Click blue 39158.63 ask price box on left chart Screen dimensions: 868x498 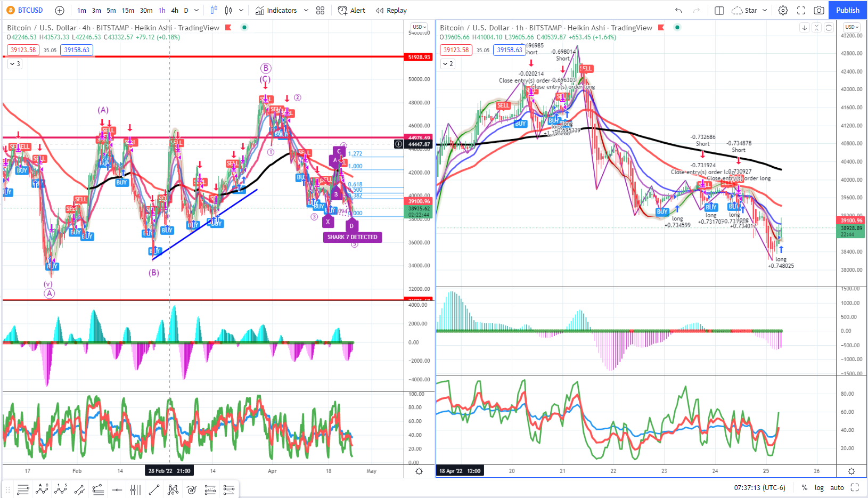click(x=77, y=50)
